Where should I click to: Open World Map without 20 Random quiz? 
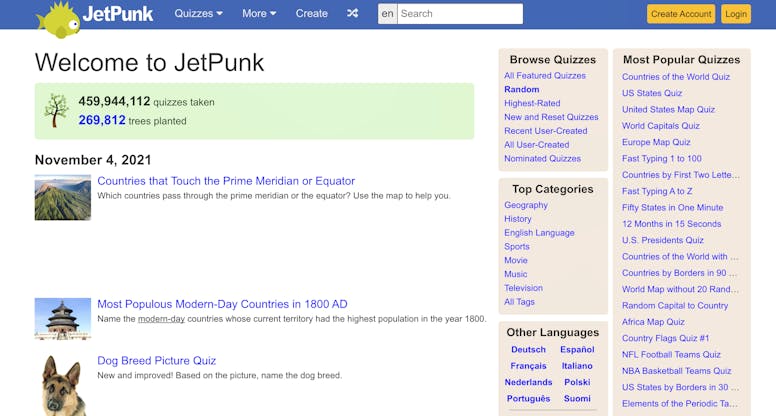click(680, 289)
